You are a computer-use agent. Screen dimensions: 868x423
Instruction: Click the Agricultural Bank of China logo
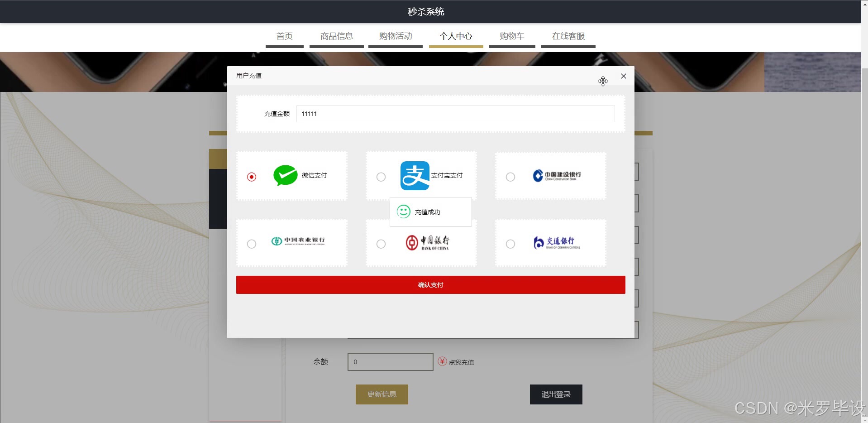298,241
